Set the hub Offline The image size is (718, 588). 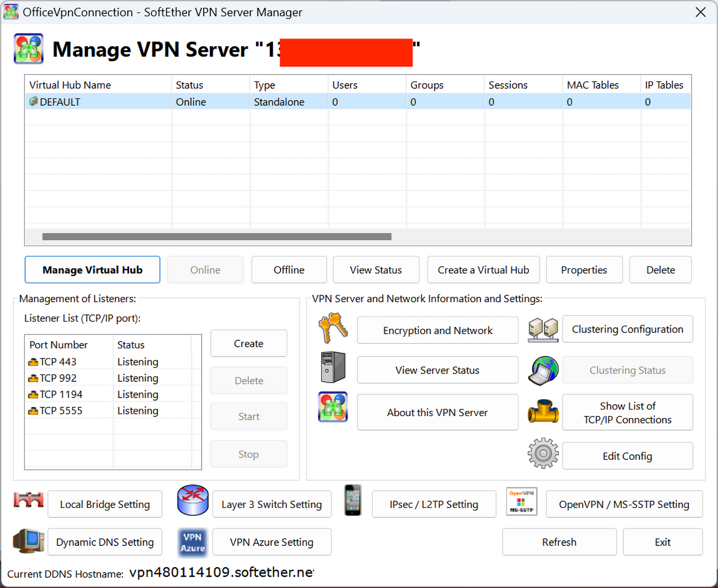point(289,270)
